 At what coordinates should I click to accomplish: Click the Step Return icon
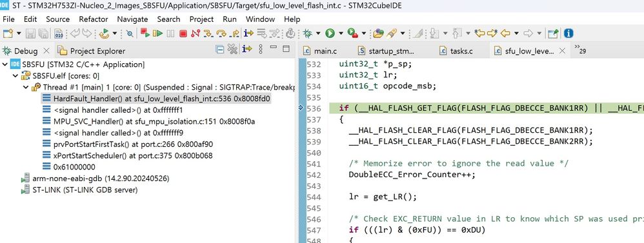click(234, 34)
